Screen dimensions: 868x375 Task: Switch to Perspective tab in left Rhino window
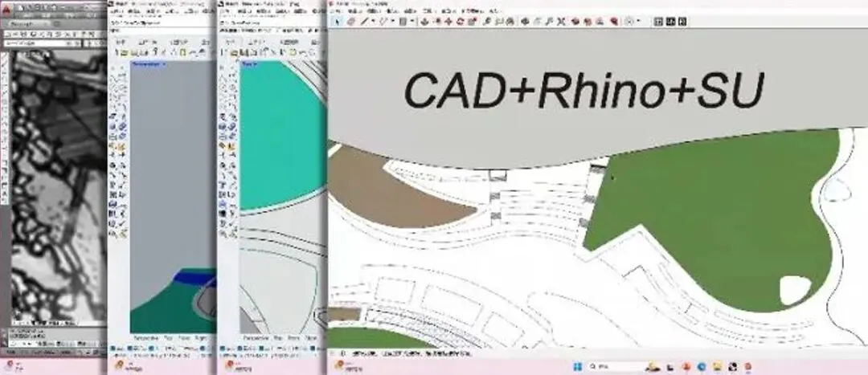145,339
